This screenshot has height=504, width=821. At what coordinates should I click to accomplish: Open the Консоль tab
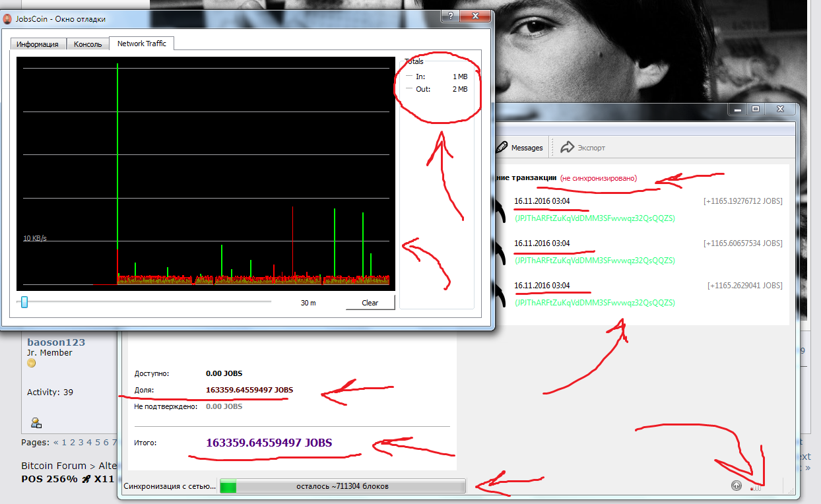88,44
